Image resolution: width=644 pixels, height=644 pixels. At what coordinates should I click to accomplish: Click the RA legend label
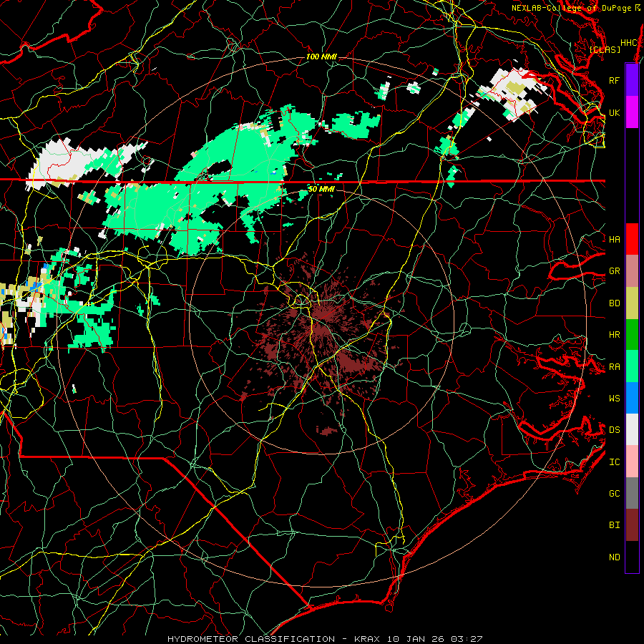coord(614,366)
